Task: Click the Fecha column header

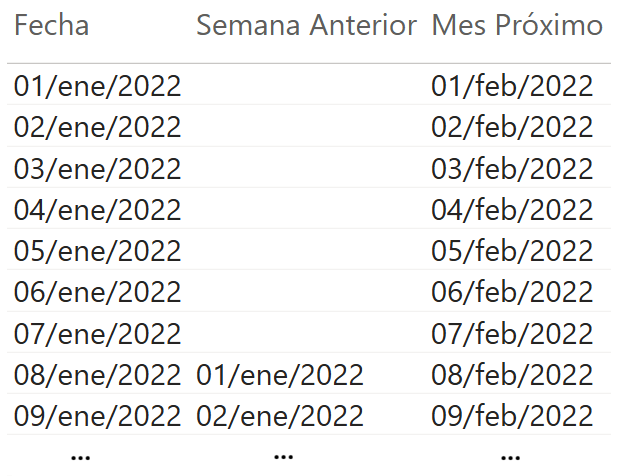Action: 52,26
